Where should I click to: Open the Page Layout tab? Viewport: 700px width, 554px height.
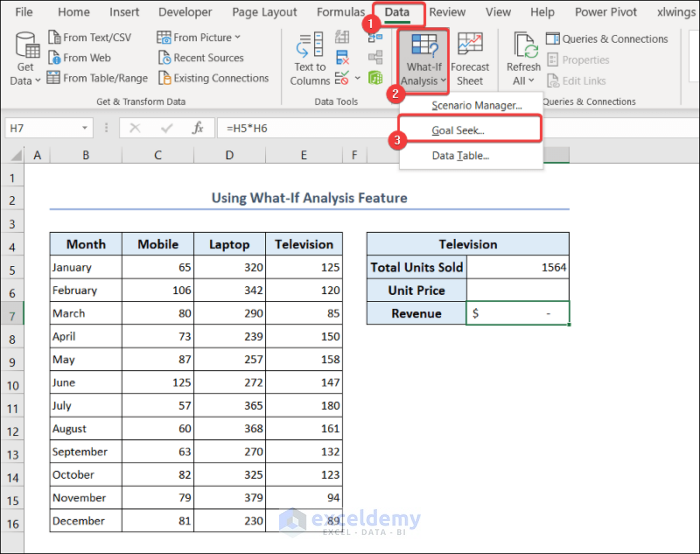pos(264,12)
